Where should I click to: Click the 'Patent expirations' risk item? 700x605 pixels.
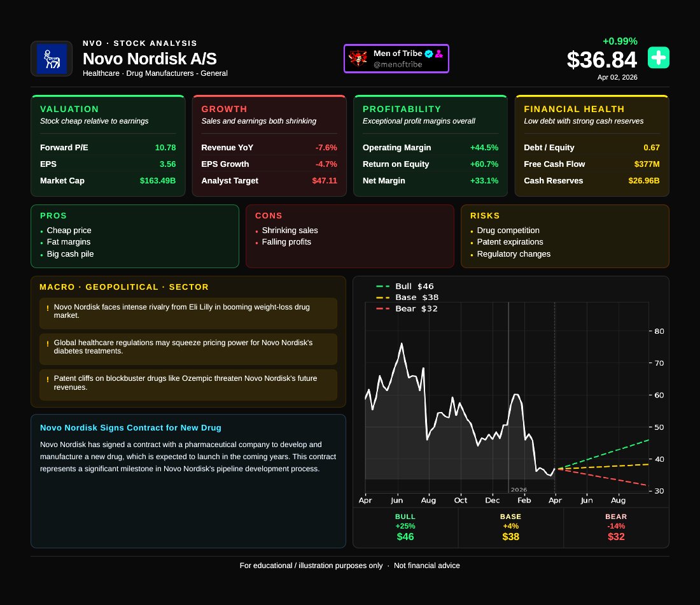point(510,242)
